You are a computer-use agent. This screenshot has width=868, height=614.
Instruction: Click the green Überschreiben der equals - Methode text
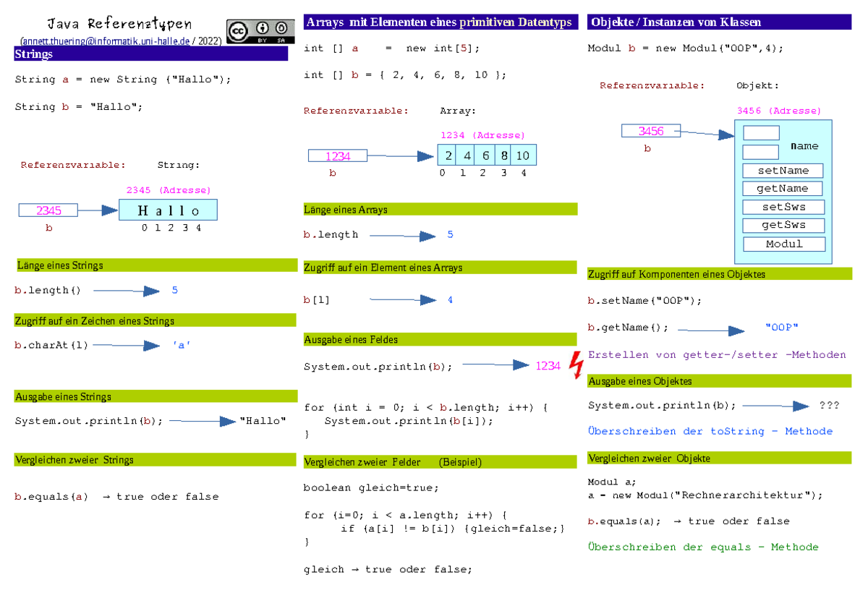(703, 547)
